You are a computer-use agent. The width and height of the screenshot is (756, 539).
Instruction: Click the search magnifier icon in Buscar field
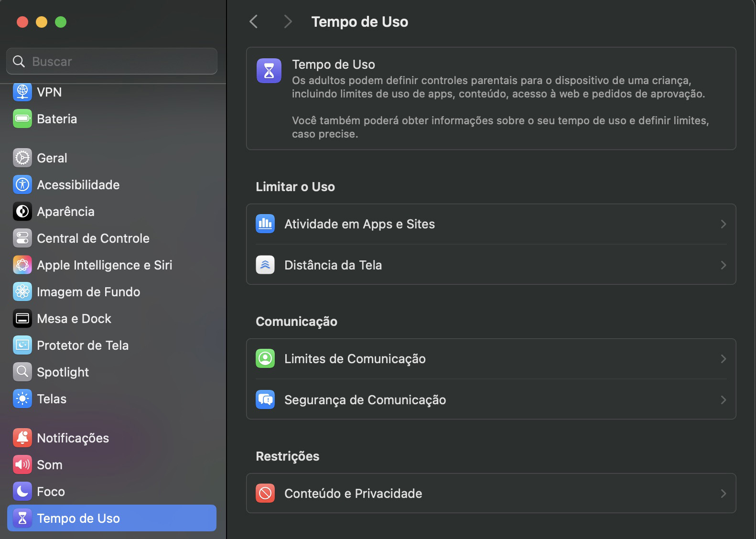(x=19, y=61)
